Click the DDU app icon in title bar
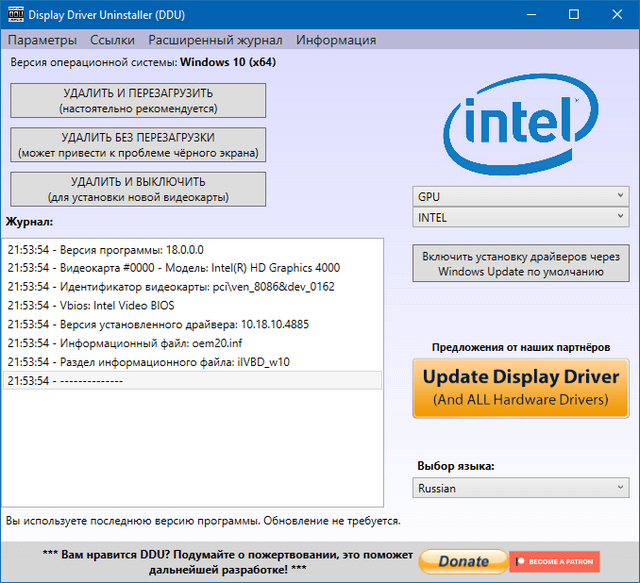This screenshot has height=583, width=640. [14, 15]
